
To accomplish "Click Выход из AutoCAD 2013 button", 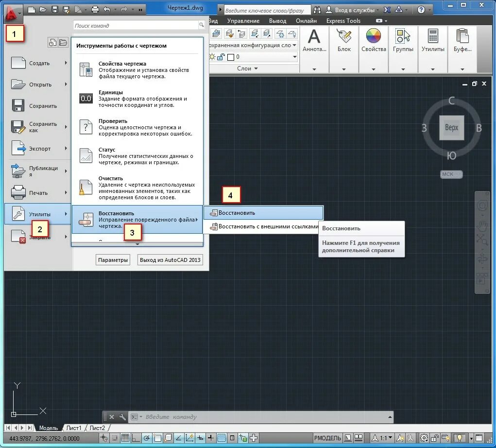I will point(170,260).
